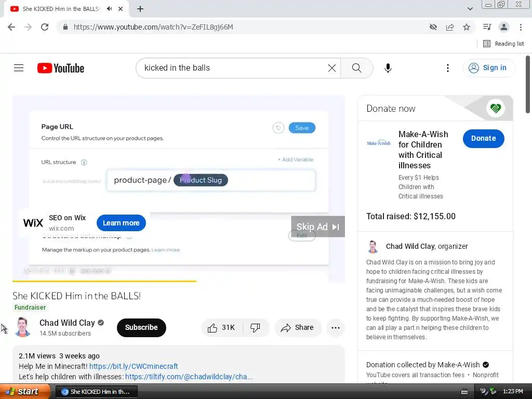This screenshot has height=399, width=532.
Task: Click the green heart giving icon
Action: click(x=495, y=108)
